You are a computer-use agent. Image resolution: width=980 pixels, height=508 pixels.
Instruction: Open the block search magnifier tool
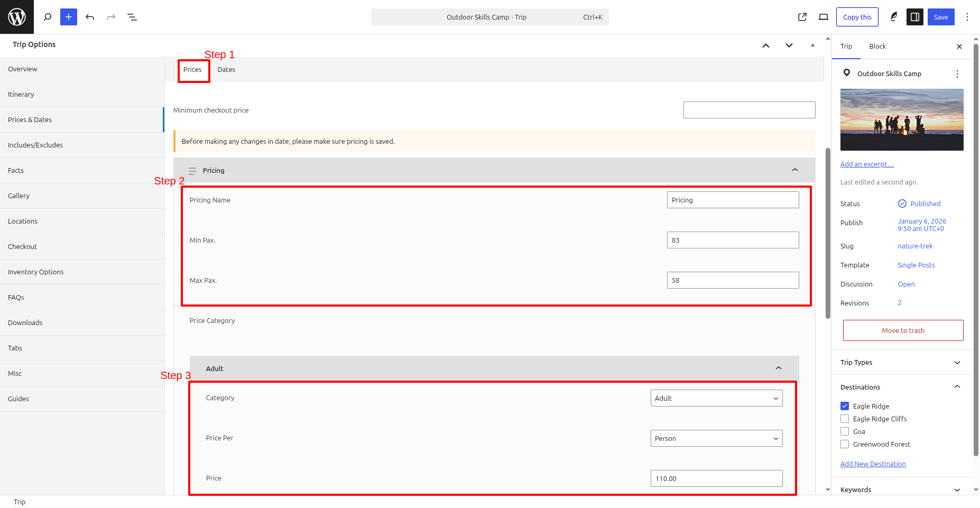[x=48, y=17]
